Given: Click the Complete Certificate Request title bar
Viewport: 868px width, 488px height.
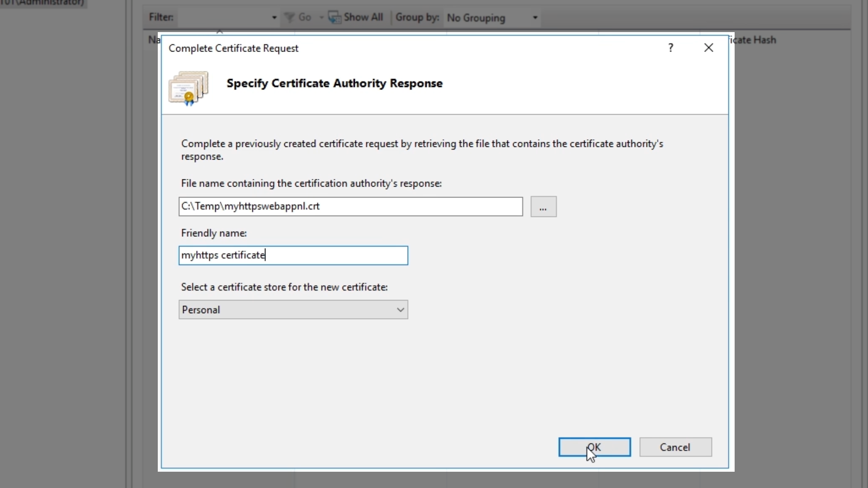Looking at the screenshot, I should pyautogui.click(x=407, y=48).
